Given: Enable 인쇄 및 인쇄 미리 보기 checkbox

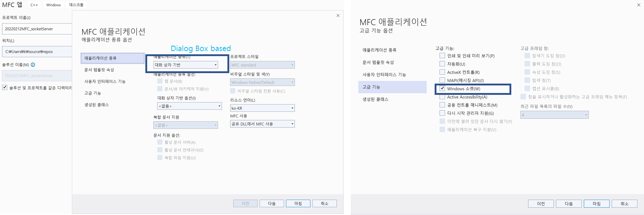Looking at the screenshot, I should (442, 56).
